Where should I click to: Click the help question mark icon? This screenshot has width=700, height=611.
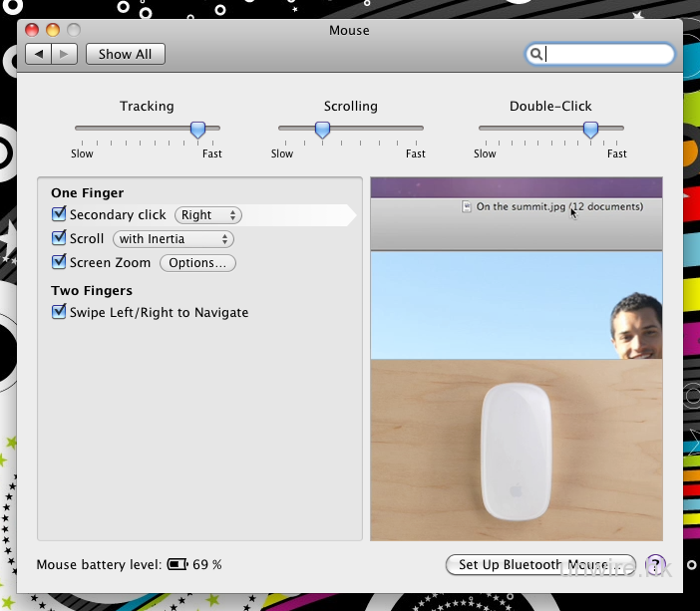pyautogui.click(x=655, y=565)
